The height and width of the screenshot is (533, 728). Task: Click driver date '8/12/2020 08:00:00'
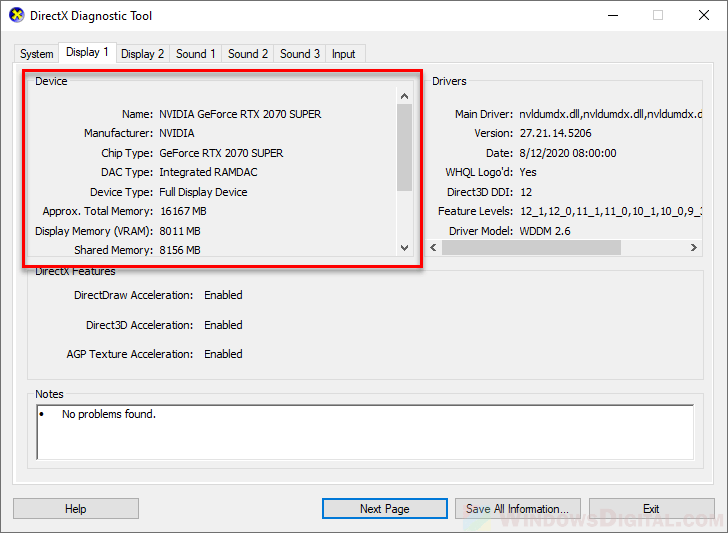click(x=568, y=153)
